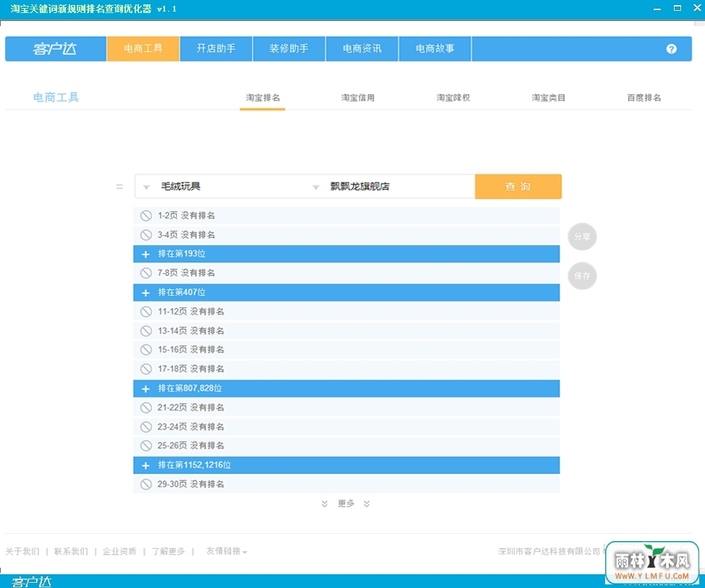The width and height of the screenshot is (705, 588).
Task: Click the 7-8页 没有排名 text
Action: 186,273
